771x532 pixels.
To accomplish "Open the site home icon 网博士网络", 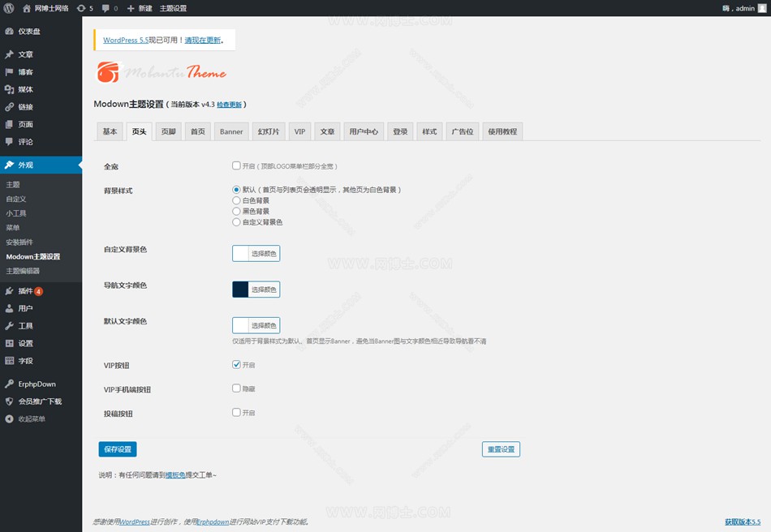I will pyautogui.click(x=27, y=8).
